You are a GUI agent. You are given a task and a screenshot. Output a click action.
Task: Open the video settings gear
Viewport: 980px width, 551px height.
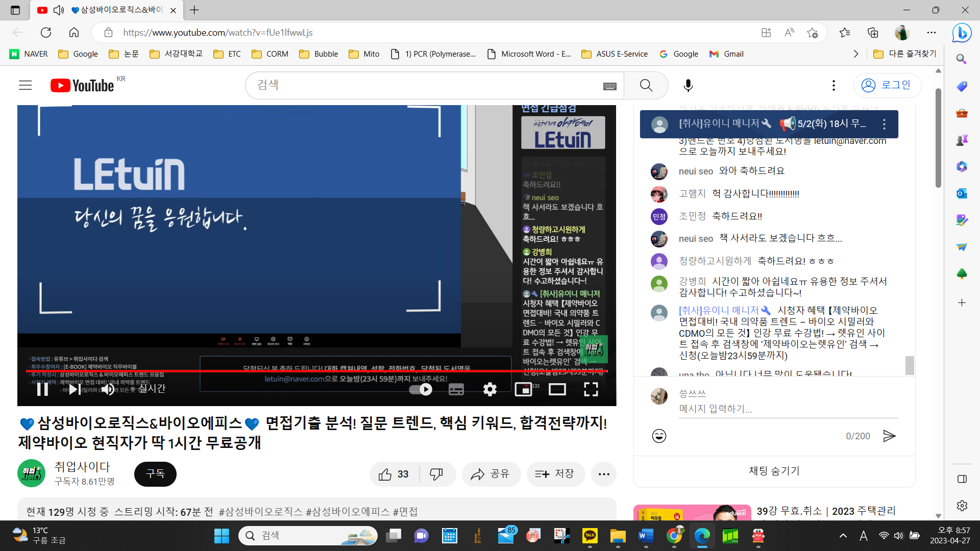(489, 389)
